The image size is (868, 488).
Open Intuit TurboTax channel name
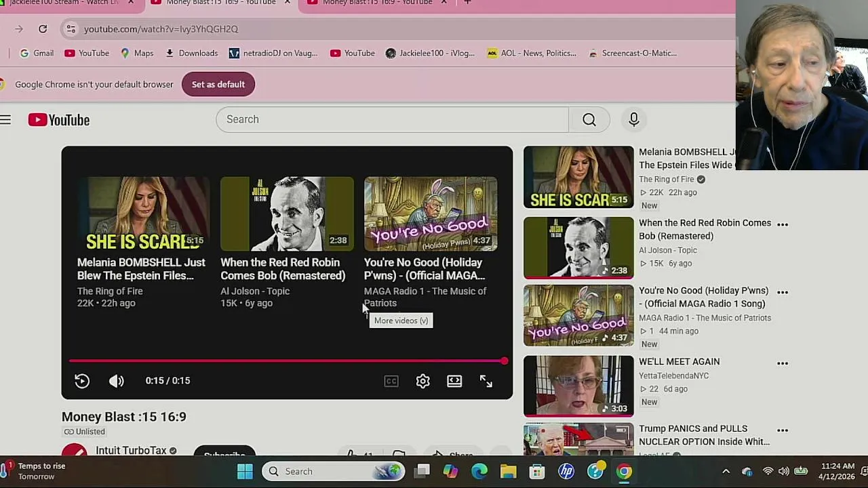pos(131,451)
